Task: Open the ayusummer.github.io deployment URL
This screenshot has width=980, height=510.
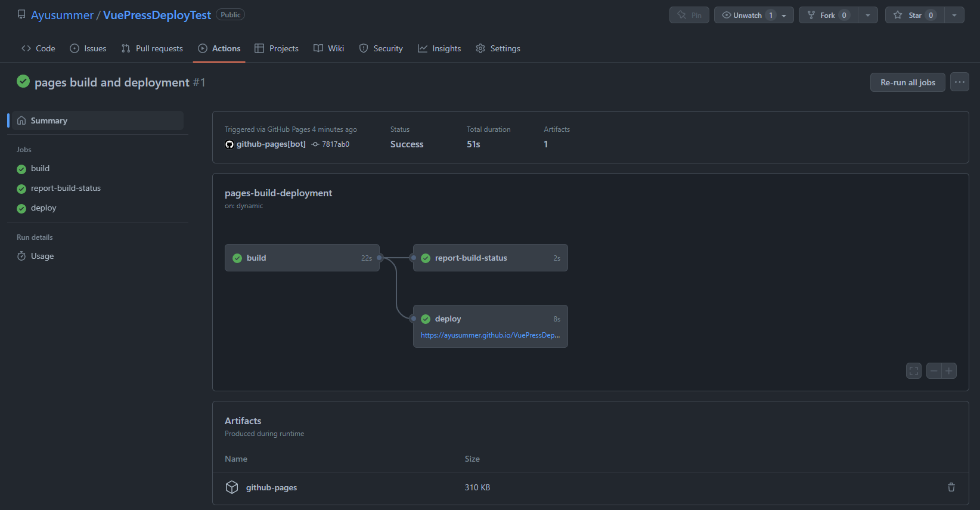Action: coord(490,335)
